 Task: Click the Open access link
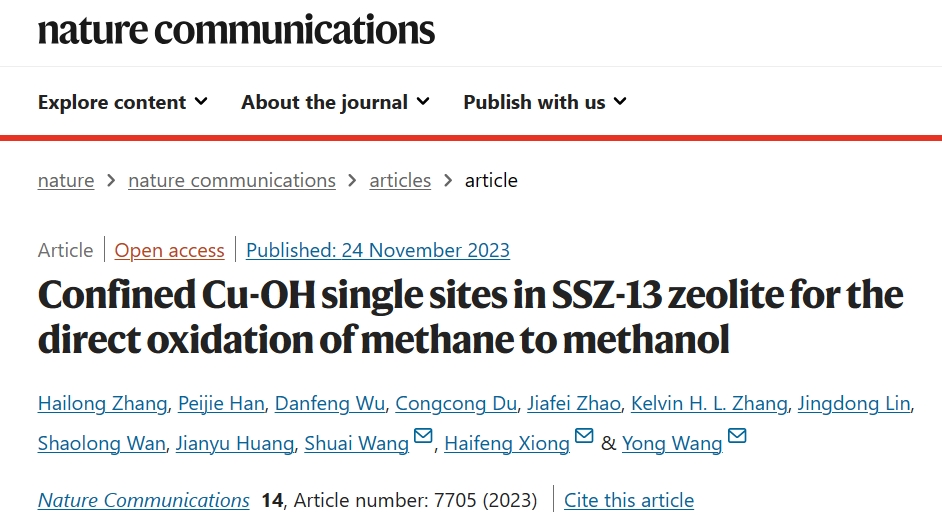point(169,250)
